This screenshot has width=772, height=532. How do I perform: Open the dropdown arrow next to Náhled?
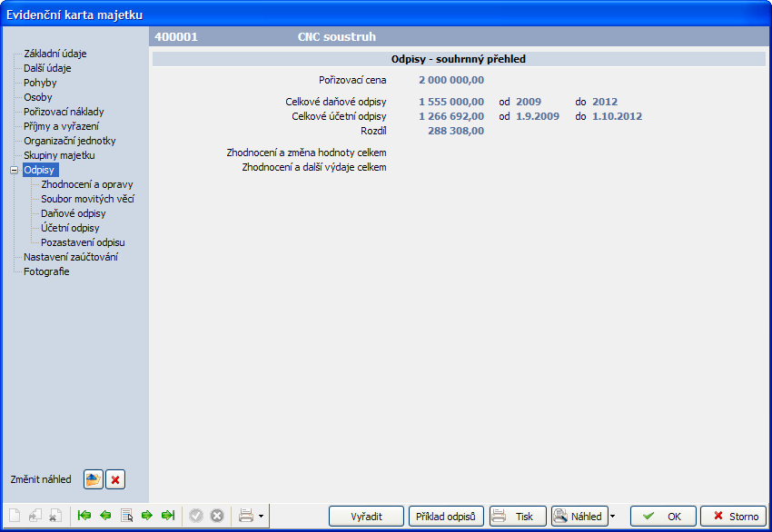coord(612,517)
